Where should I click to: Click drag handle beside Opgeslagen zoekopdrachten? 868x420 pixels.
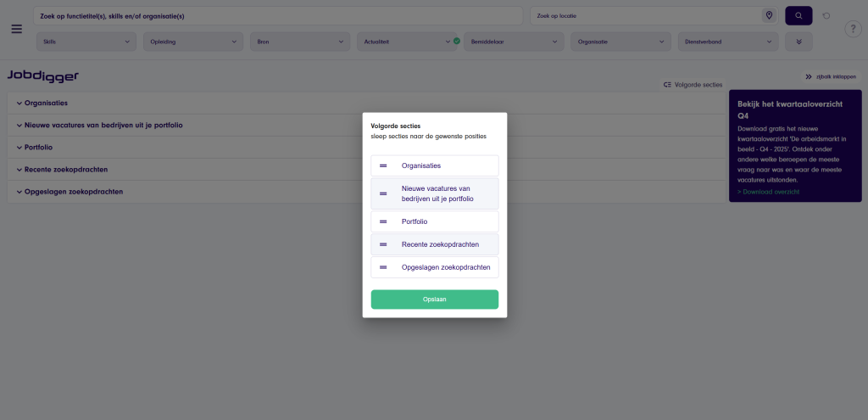tap(383, 267)
